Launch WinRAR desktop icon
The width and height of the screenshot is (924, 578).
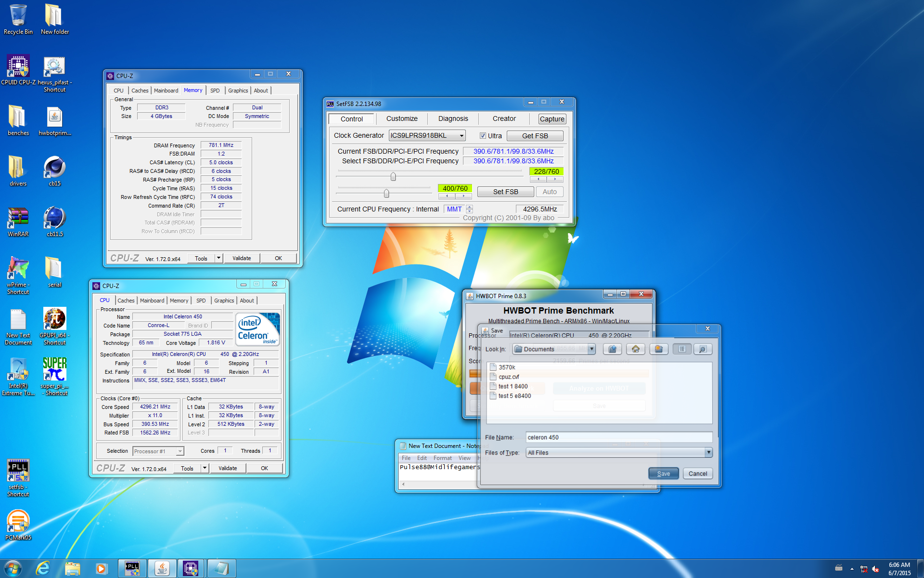18,222
